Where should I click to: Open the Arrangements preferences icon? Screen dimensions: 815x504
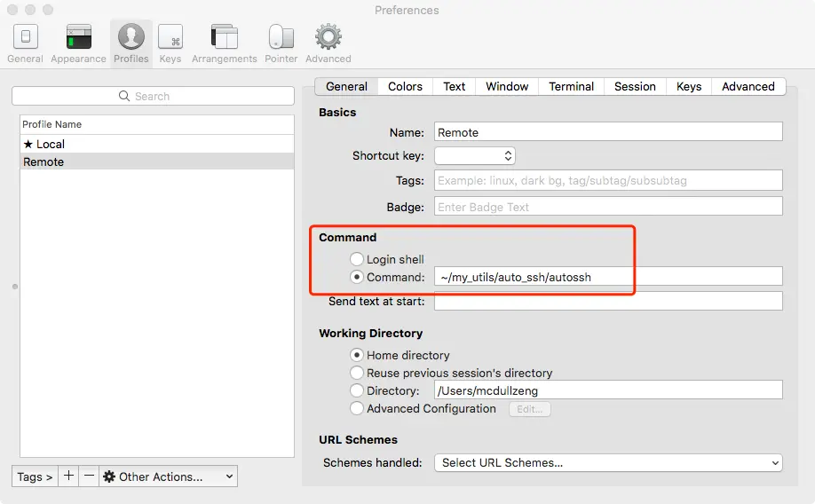[x=224, y=43]
